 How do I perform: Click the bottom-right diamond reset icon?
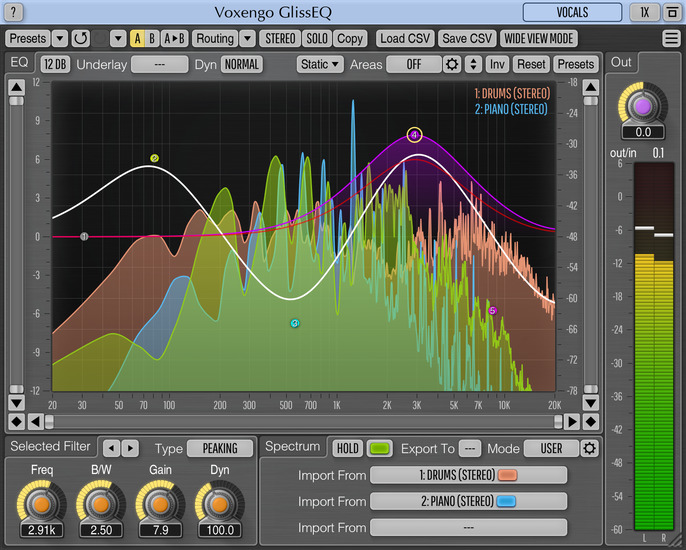pyautogui.click(x=591, y=422)
